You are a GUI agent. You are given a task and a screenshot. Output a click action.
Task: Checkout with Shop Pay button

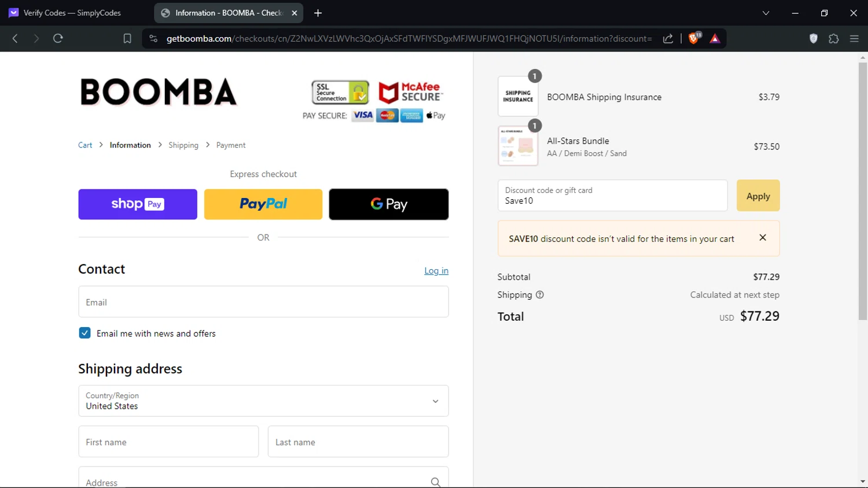pyautogui.click(x=138, y=204)
